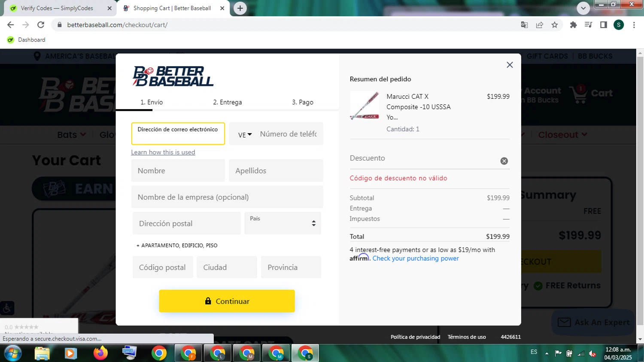Open the media controls icon

coord(588,25)
